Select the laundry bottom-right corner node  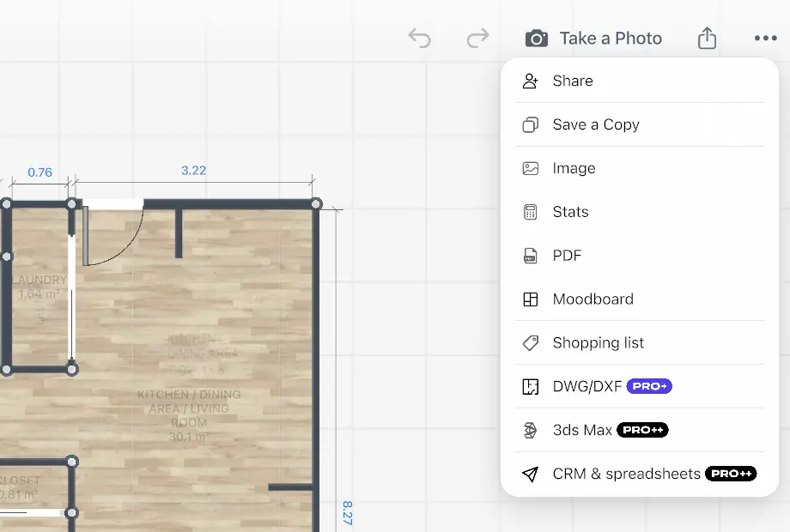(71, 370)
